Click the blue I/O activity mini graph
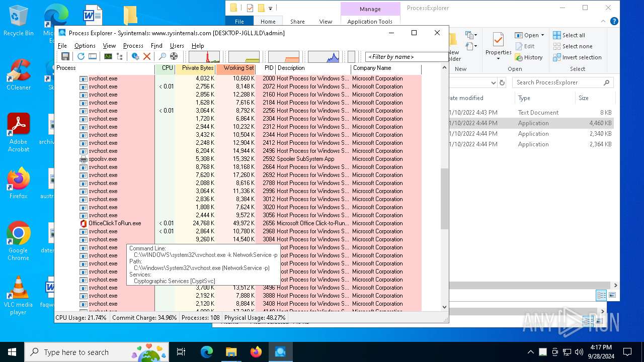The height and width of the screenshot is (362, 644). pyautogui.click(x=324, y=56)
